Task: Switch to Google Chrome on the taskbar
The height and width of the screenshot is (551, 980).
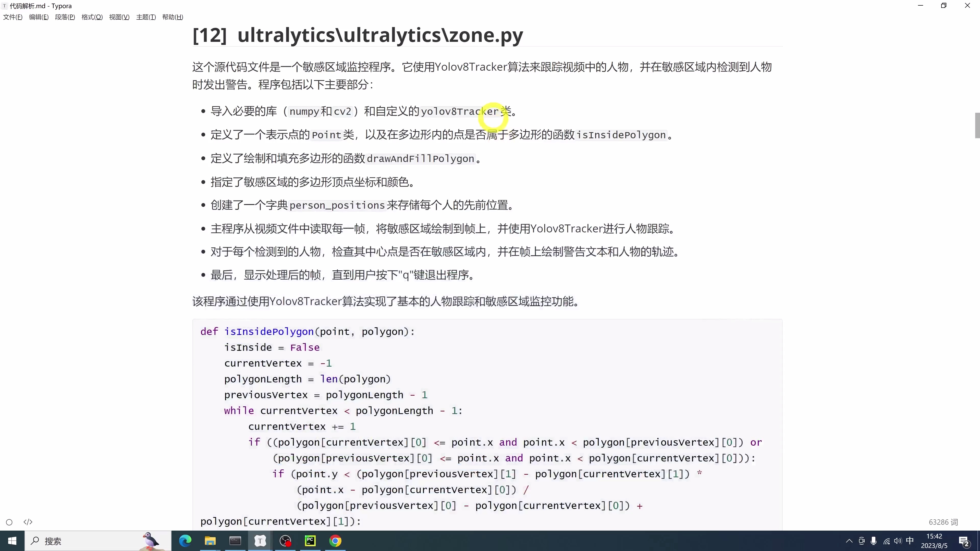Action: [336, 541]
